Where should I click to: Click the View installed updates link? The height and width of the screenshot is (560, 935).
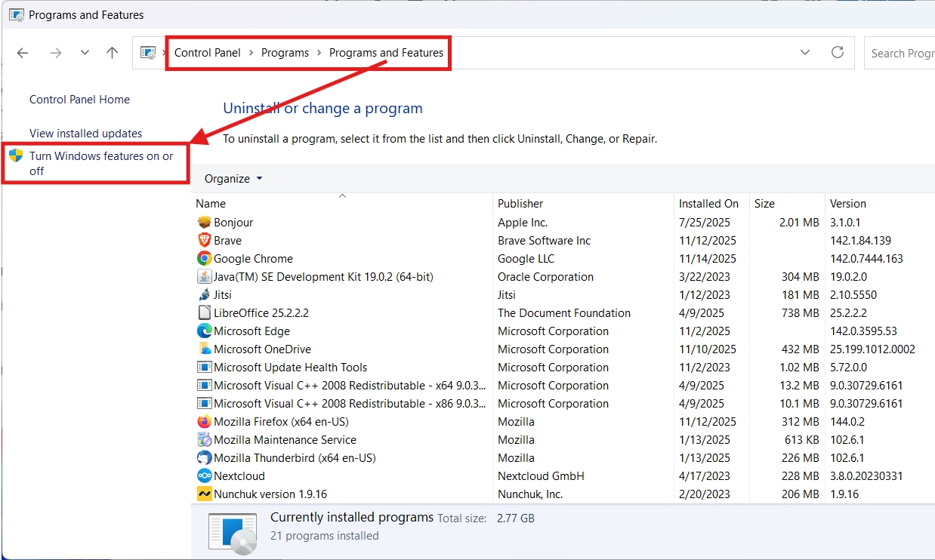tap(85, 134)
